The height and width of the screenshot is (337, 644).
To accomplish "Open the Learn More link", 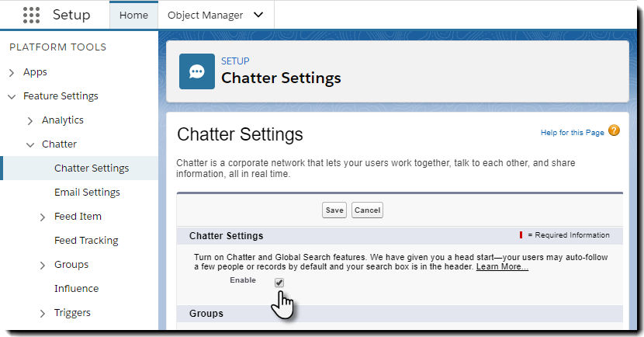I will pos(502,266).
